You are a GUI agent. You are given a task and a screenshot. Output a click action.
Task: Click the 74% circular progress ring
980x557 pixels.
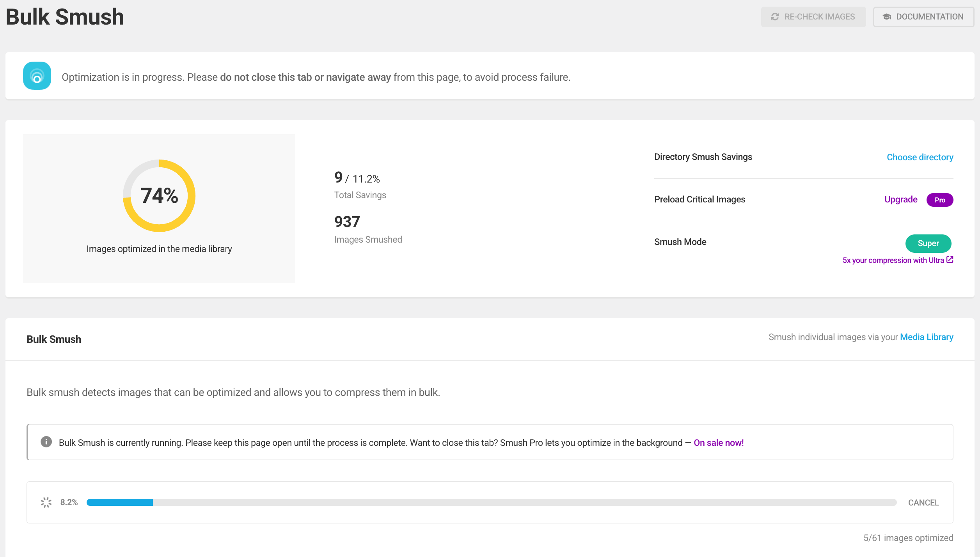[x=159, y=195]
